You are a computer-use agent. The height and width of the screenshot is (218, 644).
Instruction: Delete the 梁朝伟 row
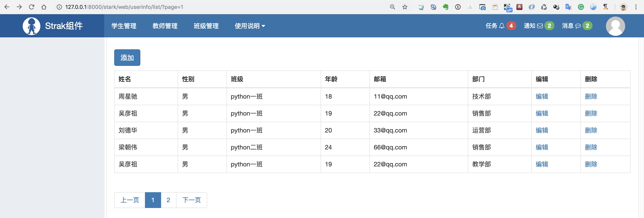[x=591, y=147]
